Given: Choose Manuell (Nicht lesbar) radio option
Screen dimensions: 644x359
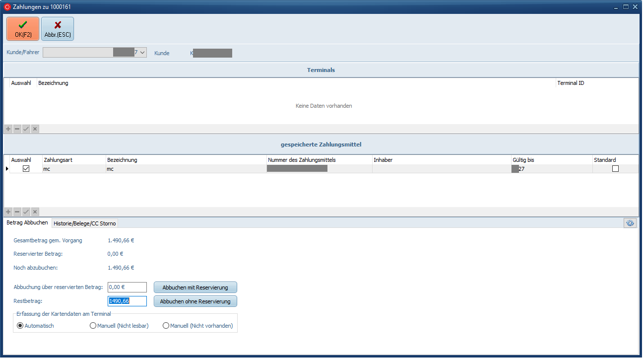Looking at the screenshot, I should click(93, 326).
